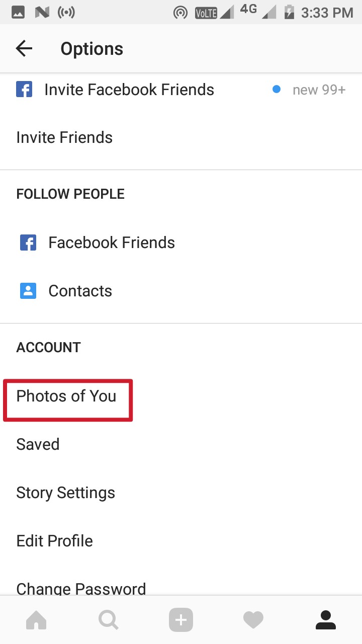Tap Change Password

(x=81, y=588)
